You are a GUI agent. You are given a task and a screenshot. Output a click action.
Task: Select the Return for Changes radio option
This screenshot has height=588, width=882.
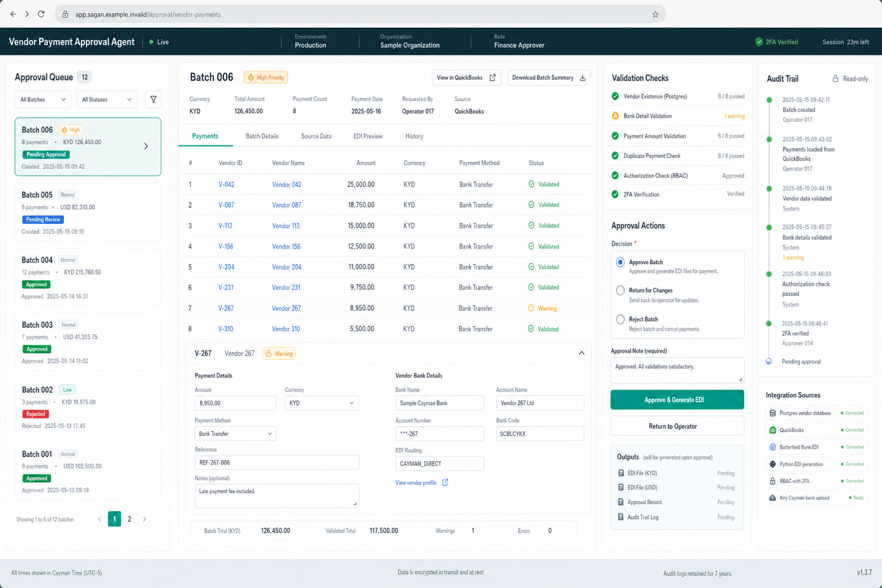click(620, 291)
